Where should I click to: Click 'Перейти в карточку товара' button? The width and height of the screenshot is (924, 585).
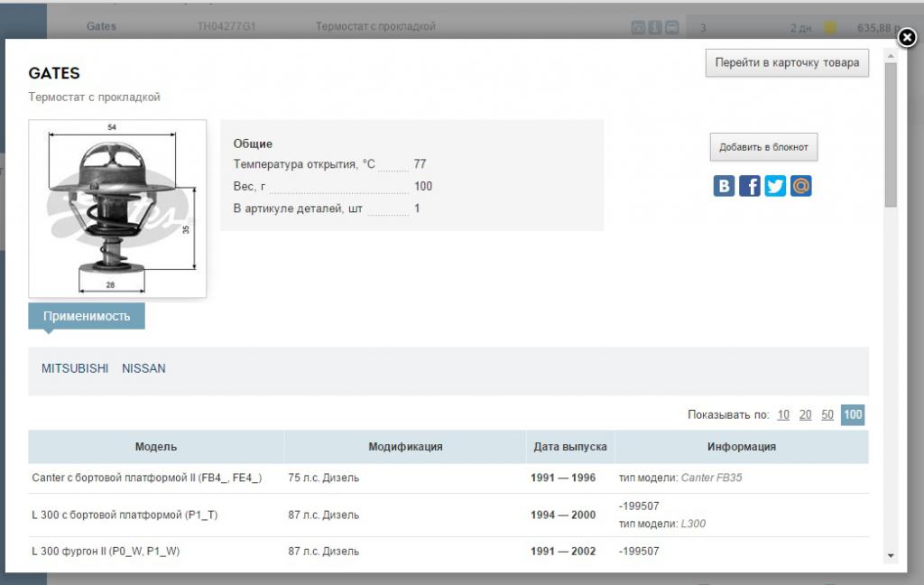pos(787,62)
